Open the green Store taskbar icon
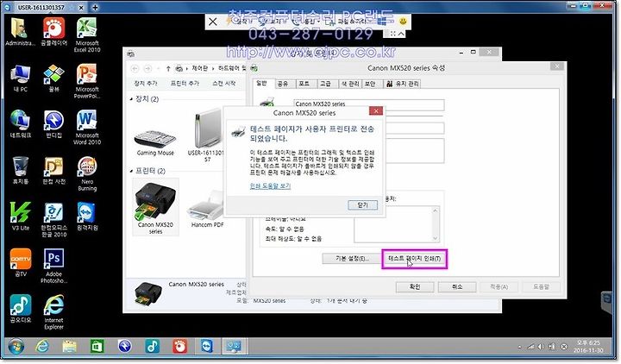Image resolution: width=621 pixels, height=364 pixels. 97,346
